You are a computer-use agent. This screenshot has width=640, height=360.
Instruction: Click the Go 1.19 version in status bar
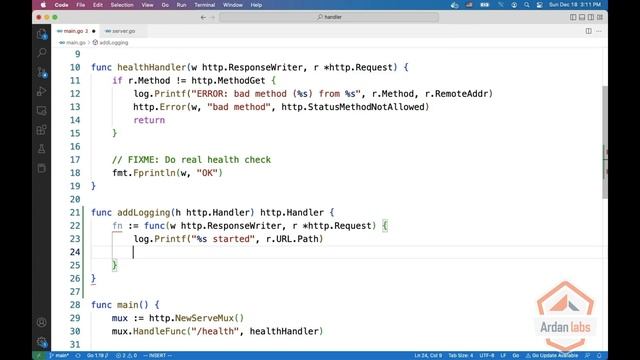97,356
